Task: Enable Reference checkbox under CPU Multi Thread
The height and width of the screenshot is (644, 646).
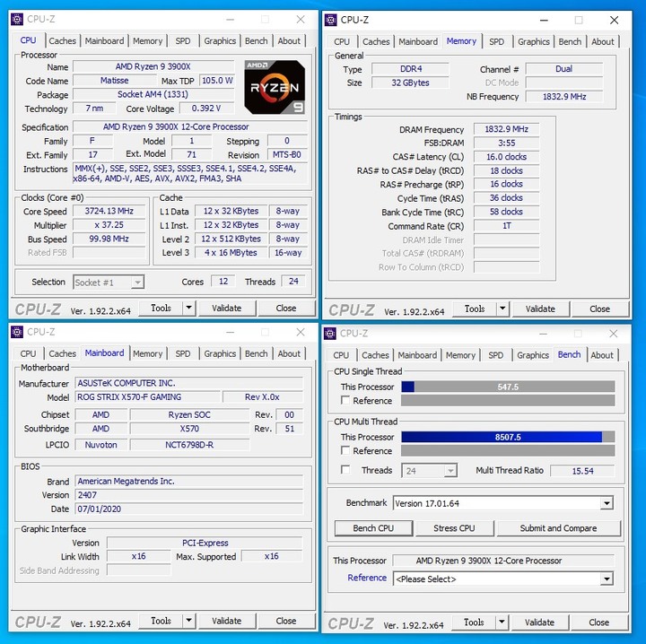Action: [345, 450]
